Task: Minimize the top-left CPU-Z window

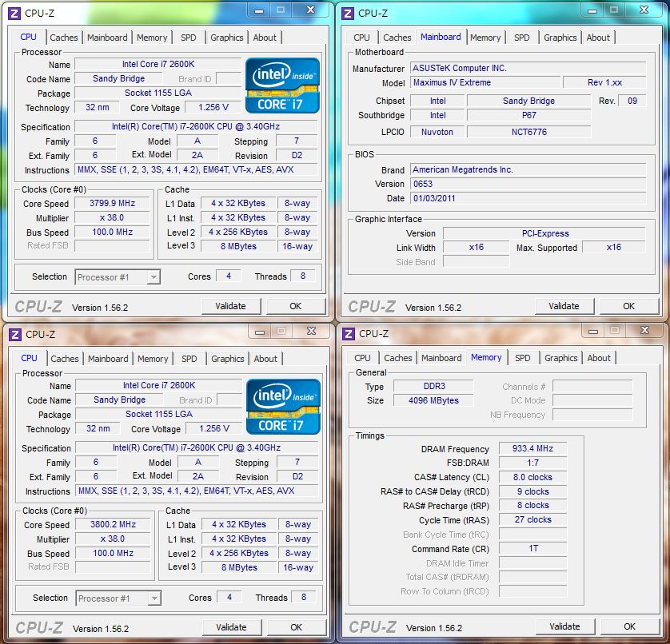Action: pyautogui.click(x=259, y=10)
